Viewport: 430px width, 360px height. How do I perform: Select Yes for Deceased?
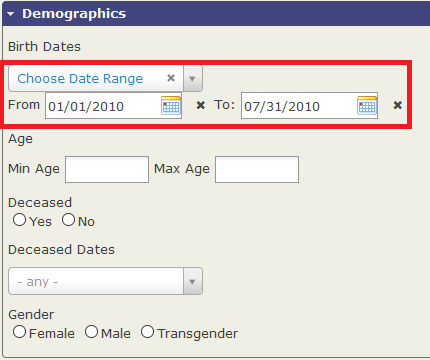19,220
